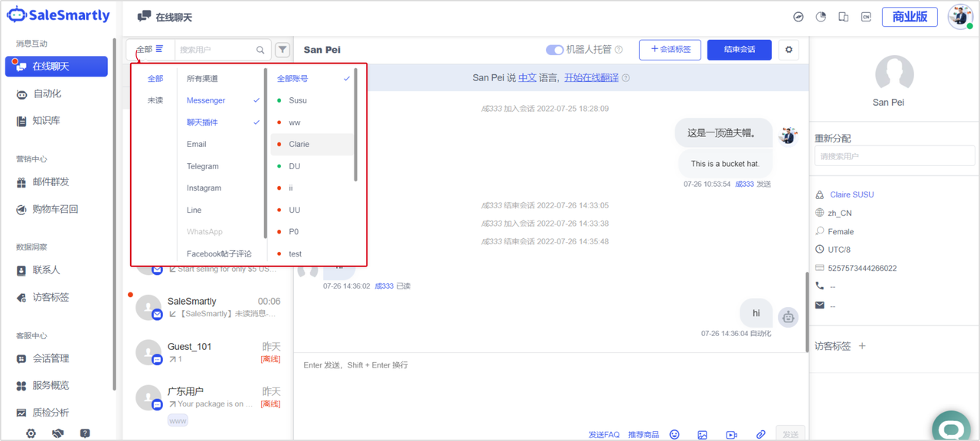Click the attachment link icon
This screenshot has height=441, width=980.
[760, 434]
